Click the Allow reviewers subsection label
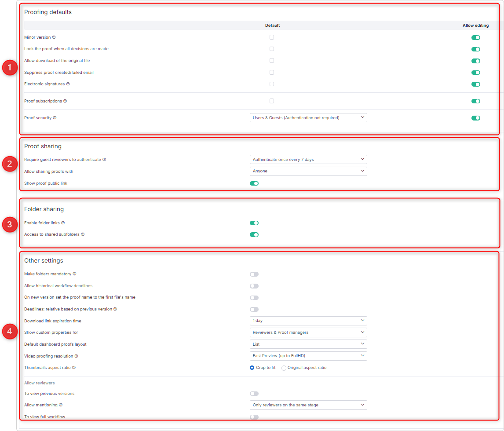The height and width of the screenshot is (431, 504). (40, 383)
